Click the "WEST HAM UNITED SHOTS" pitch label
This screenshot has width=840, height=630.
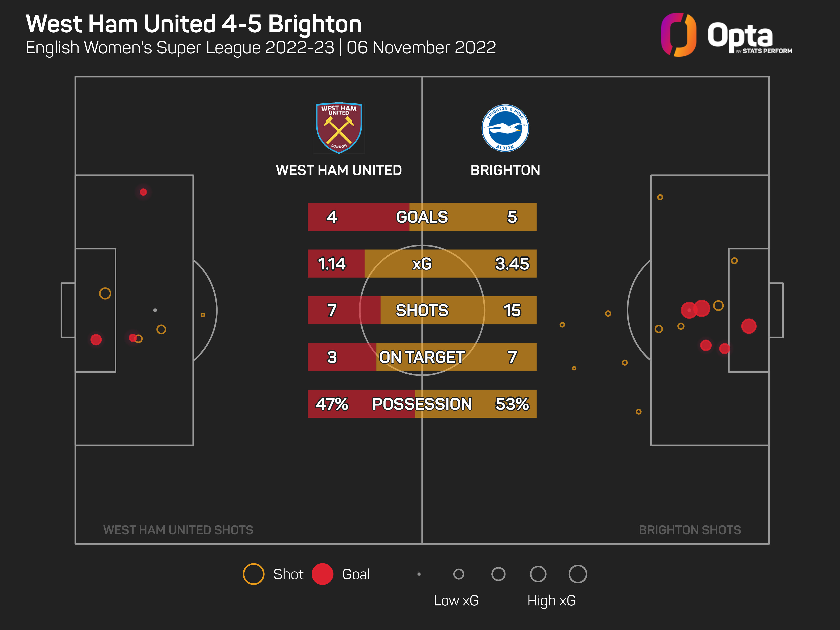pyautogui.click(x=178, y=530)
